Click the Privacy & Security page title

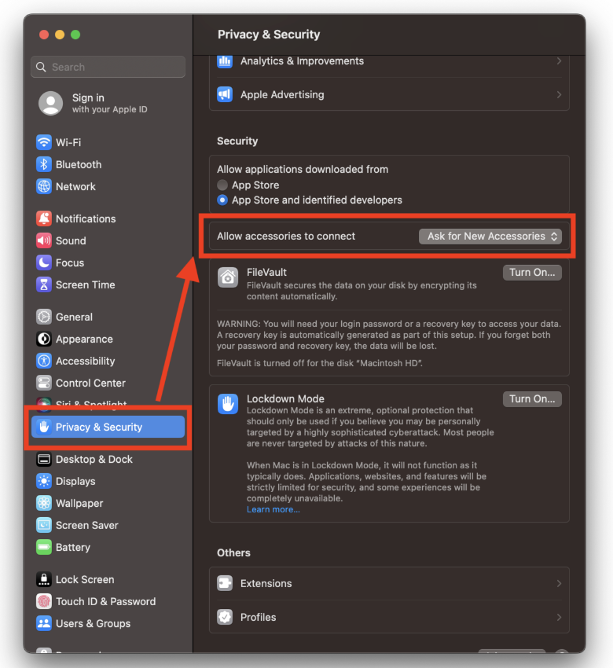coord(269,35)
